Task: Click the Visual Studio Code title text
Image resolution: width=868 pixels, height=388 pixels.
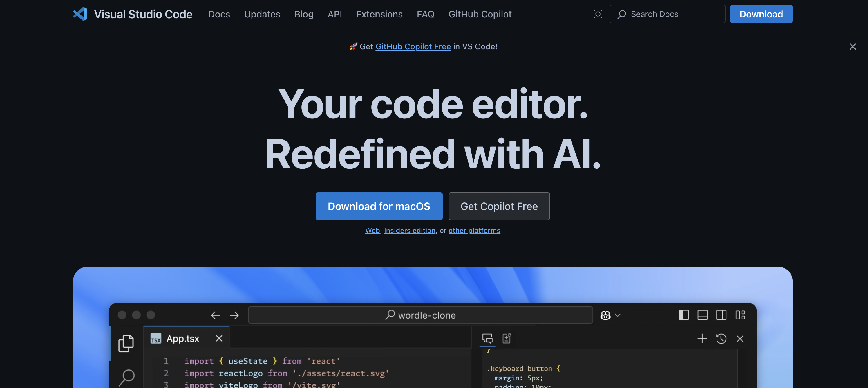Action: click(143, 14)
